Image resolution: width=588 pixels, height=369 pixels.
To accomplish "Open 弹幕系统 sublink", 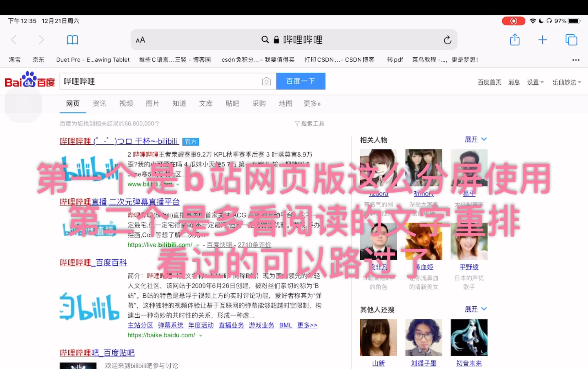I will coord(170,325).
